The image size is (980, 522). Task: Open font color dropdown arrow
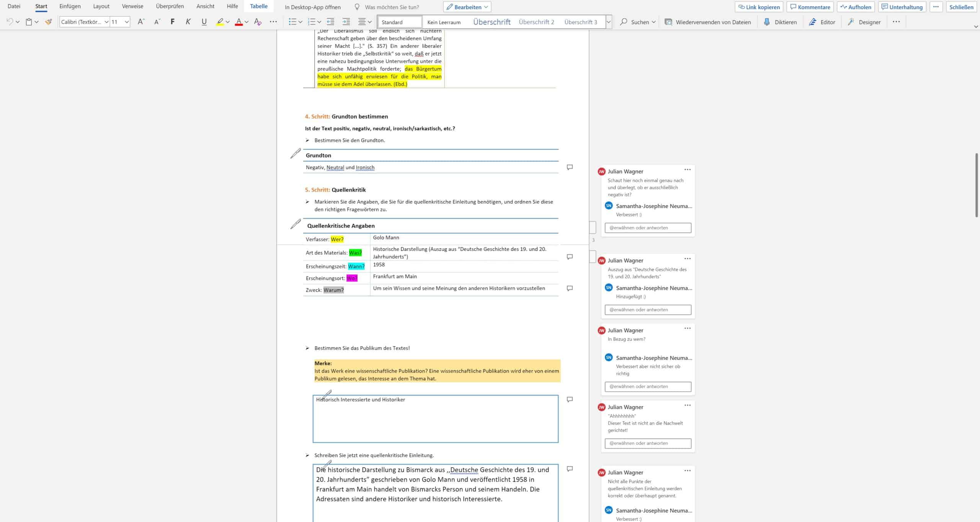[247, 22]
